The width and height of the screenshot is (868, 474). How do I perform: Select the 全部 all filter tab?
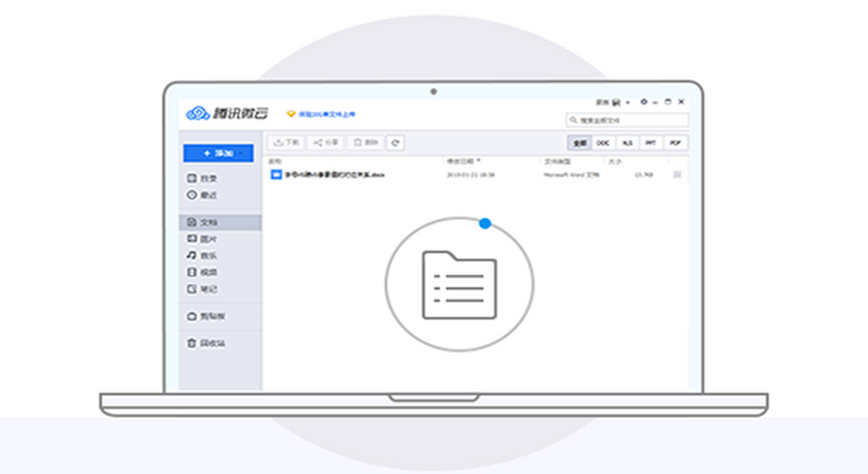(x=579, y=143)
